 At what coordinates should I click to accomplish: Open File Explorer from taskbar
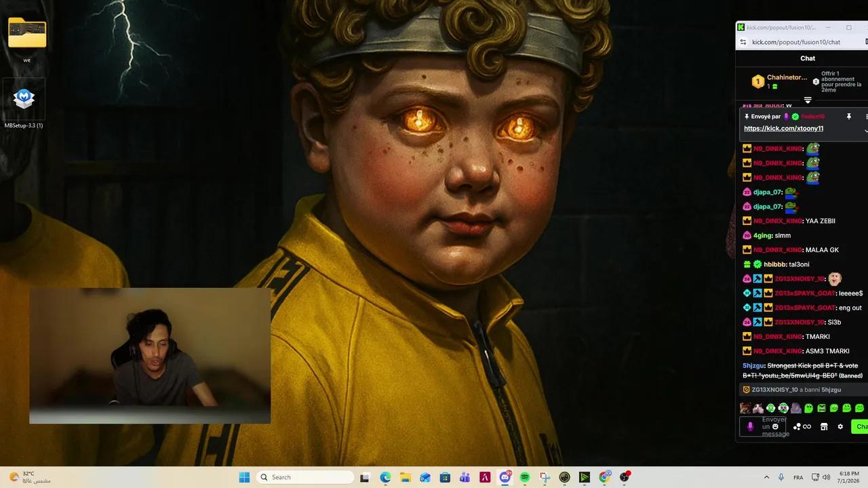(405, 477)
